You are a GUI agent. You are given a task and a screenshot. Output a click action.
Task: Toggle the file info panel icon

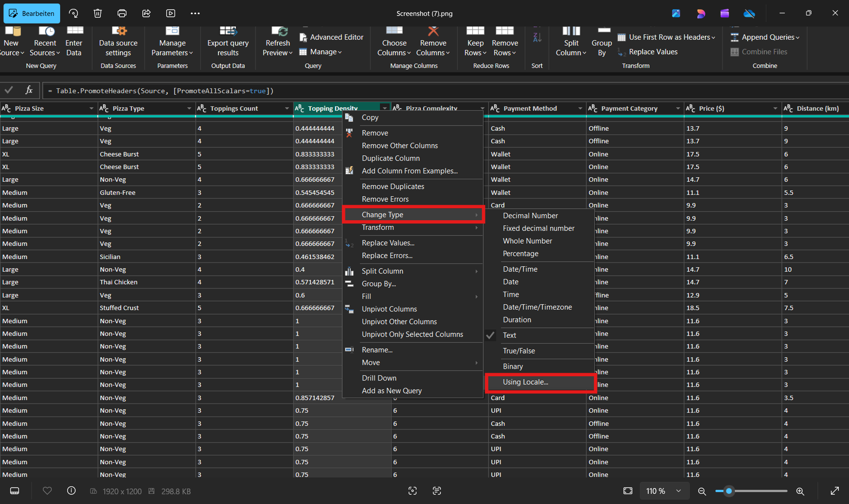pos(71,491)
